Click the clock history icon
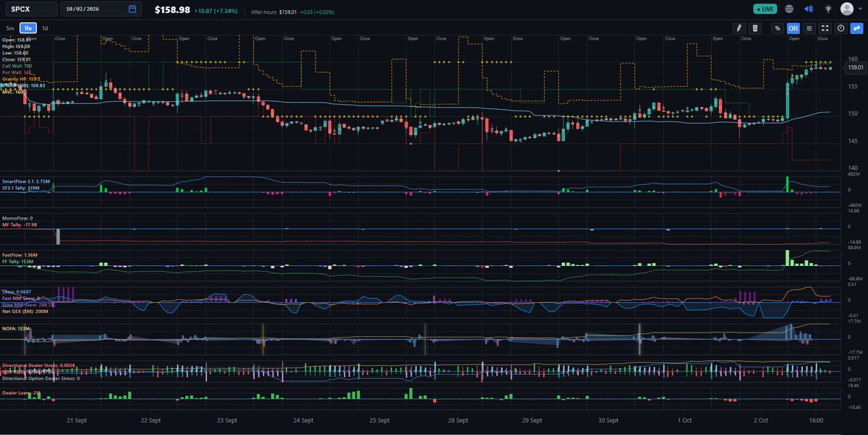Image resolution: width=868 pixels, height=435 pixels. point(841,28)
